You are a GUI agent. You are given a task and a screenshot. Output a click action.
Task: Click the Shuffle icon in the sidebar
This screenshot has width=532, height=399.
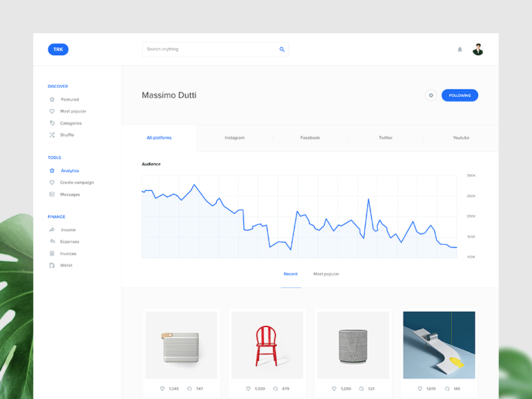click(x=51, y=134)
